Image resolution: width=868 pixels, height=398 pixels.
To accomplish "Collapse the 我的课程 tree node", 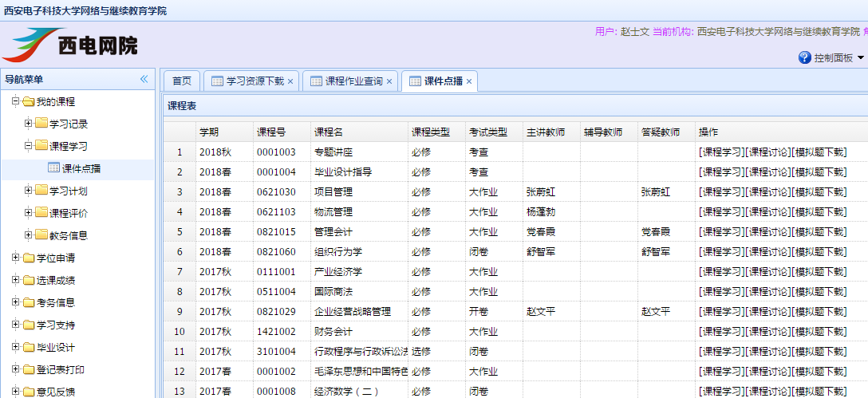I will click(15, 101).
